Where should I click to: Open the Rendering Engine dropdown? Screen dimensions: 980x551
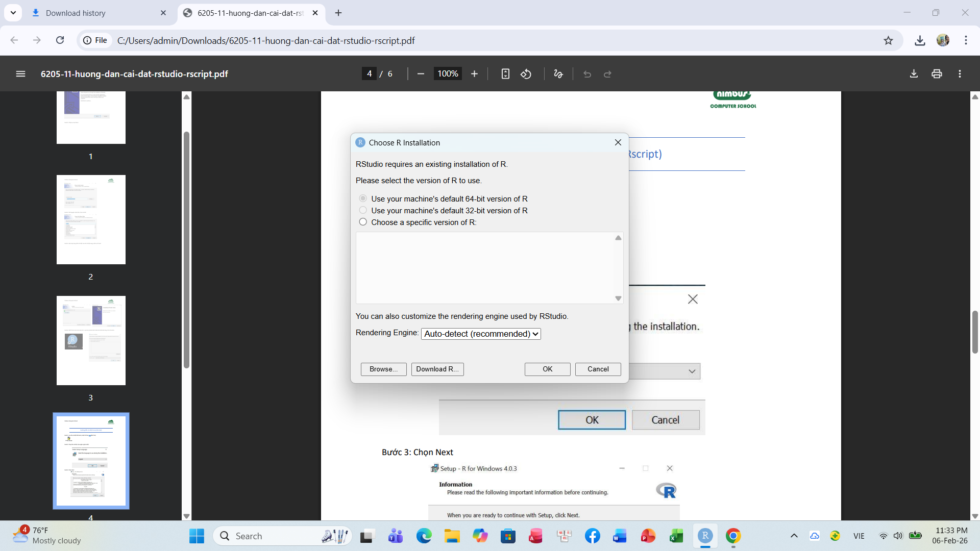[481, 334]
